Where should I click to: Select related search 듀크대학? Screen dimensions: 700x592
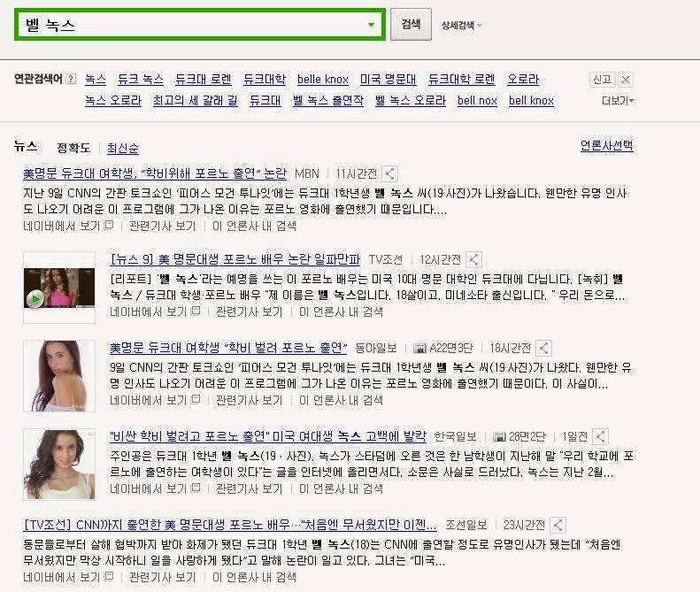[x=265, y=80]
